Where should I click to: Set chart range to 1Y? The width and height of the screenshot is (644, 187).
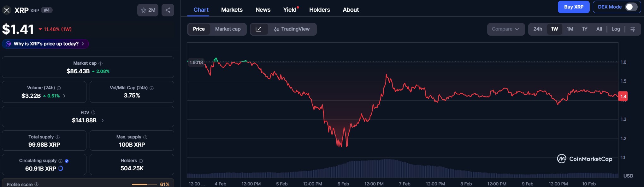click(x=585, y=29)
